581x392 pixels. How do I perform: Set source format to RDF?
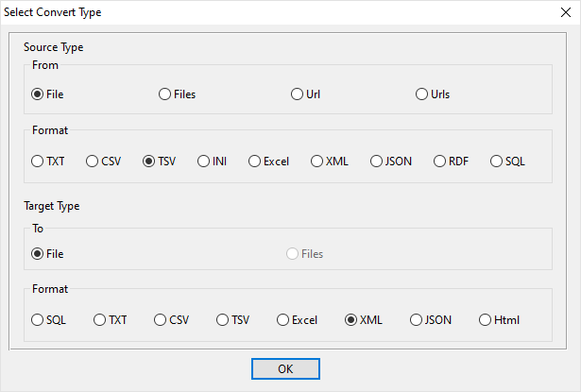point(439,162)
